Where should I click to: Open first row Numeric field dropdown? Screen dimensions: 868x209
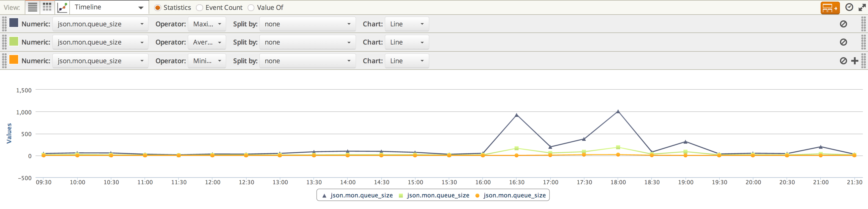(x=100, y=24)
